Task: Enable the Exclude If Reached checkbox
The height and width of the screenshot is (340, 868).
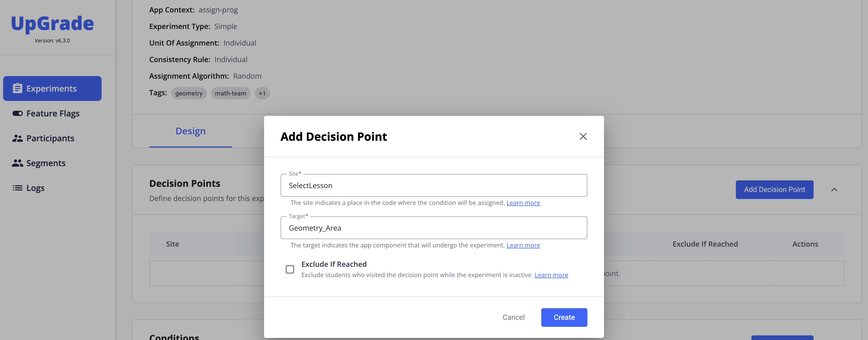Action: [290, 269]
